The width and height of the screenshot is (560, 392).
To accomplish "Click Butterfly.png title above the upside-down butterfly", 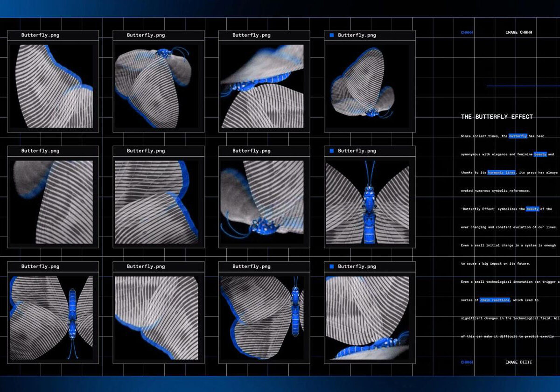I will [x=40, y=266].
